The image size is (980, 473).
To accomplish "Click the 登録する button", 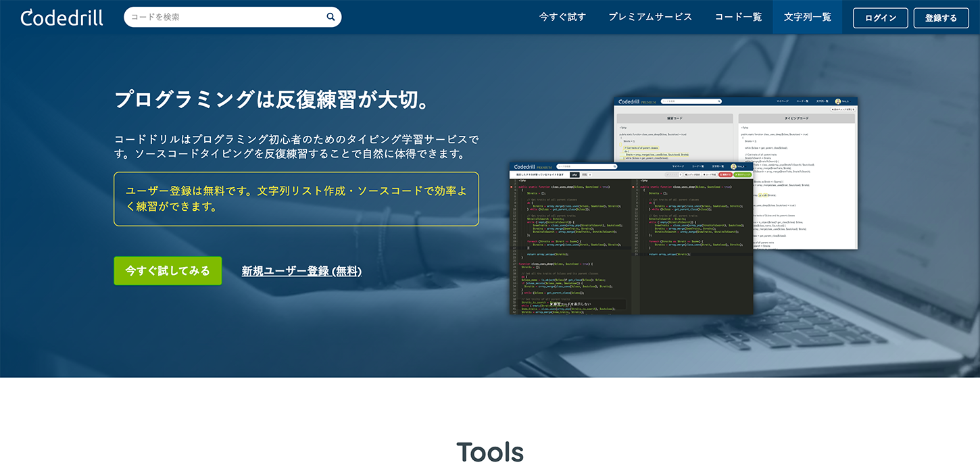I will (941, 18).
